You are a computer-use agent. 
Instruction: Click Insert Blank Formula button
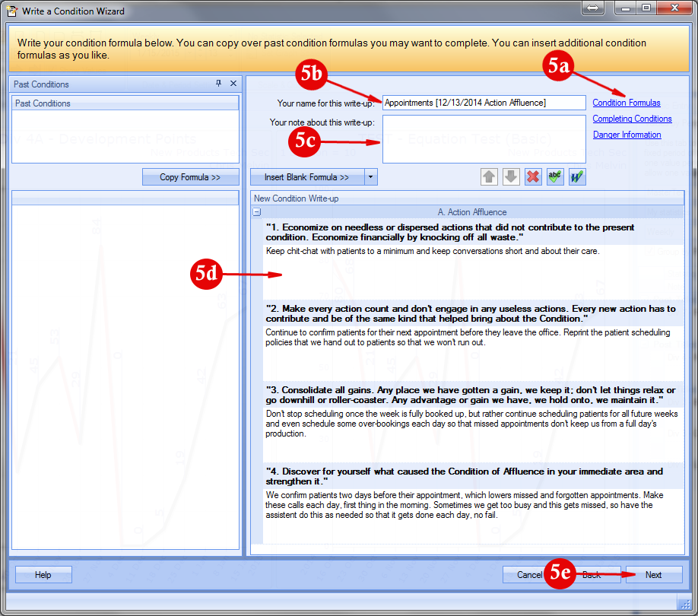[307, 177]
